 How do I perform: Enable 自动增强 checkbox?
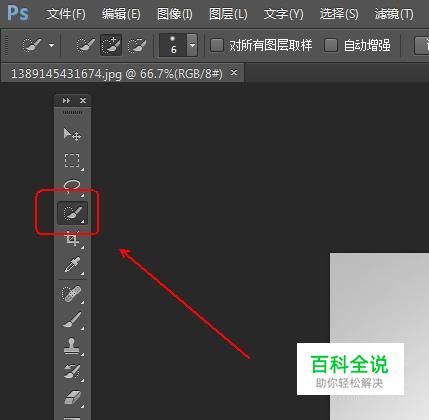coord(331,45)
